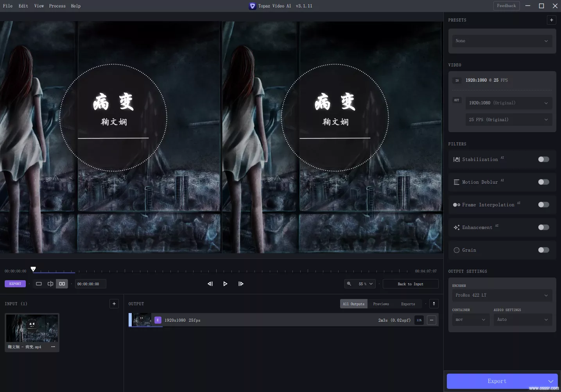The height and width of the screenshot is (392, 561).
Task: Click the OUT video badge
Action: pyautogui.click(x=457, y=100)
